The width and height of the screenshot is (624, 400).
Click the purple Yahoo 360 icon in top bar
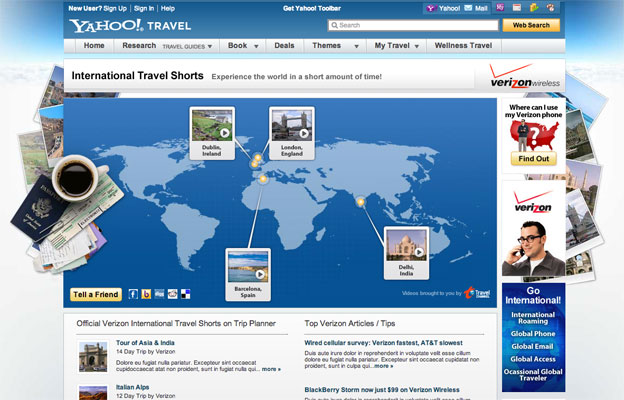click(500, 7)
